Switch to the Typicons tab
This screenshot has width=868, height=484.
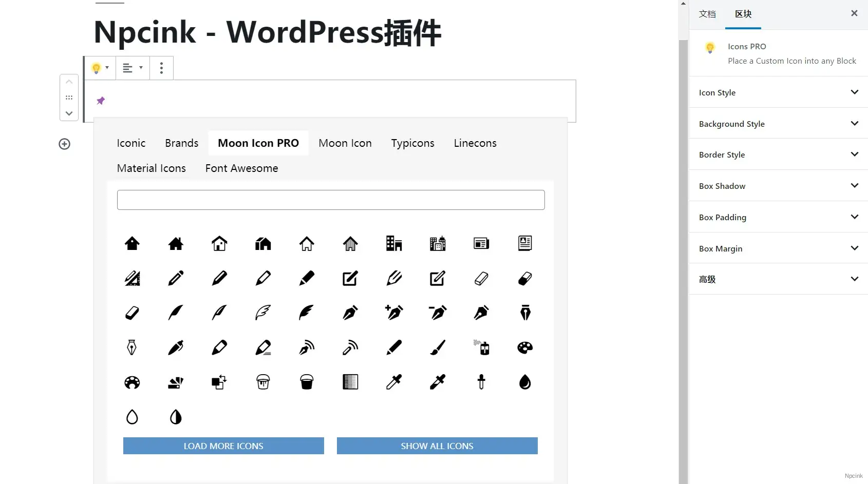point(412,143)
